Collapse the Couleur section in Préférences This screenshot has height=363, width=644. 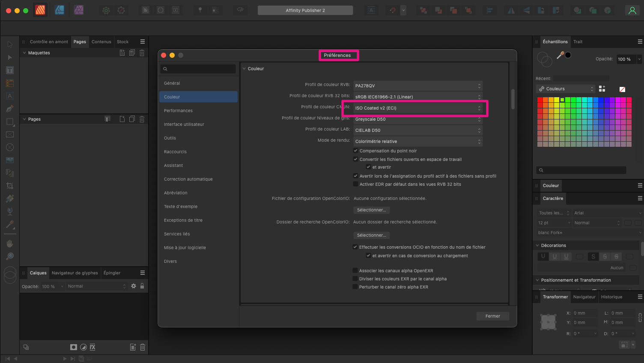pyautogui.click(x=244, y=68)
